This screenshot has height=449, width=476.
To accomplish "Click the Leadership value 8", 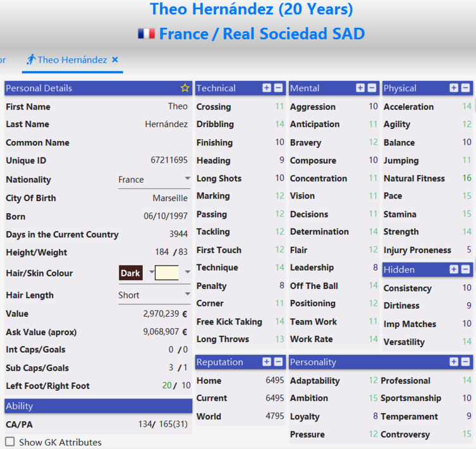I will point(375,268).
